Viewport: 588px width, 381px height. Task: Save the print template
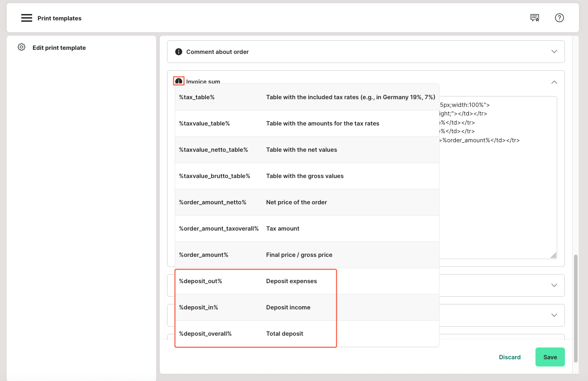(550, 357)
